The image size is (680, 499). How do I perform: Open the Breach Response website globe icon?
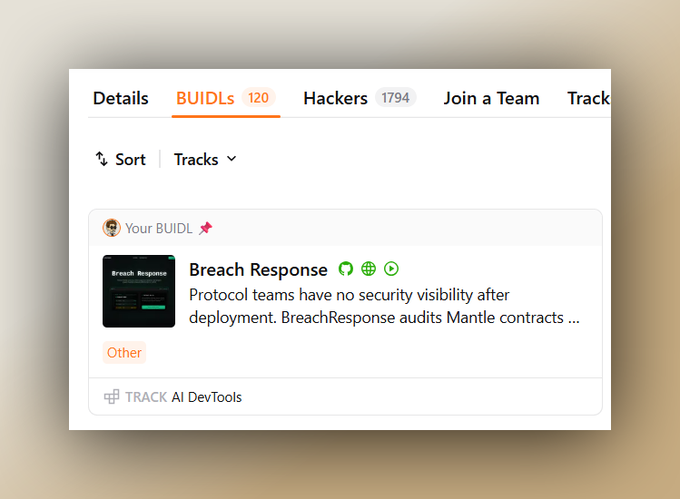[x=369, y=269]
